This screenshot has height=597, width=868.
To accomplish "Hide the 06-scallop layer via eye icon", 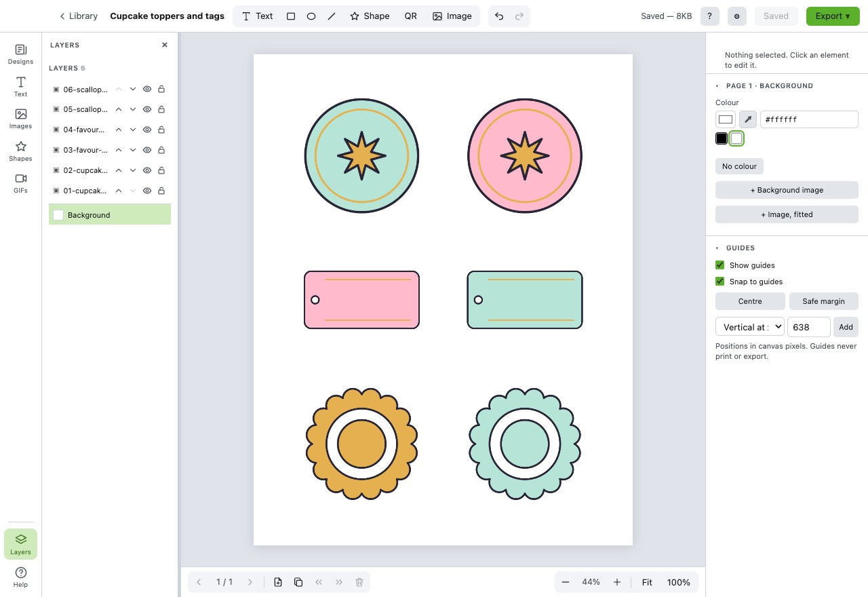I will 147,89.
